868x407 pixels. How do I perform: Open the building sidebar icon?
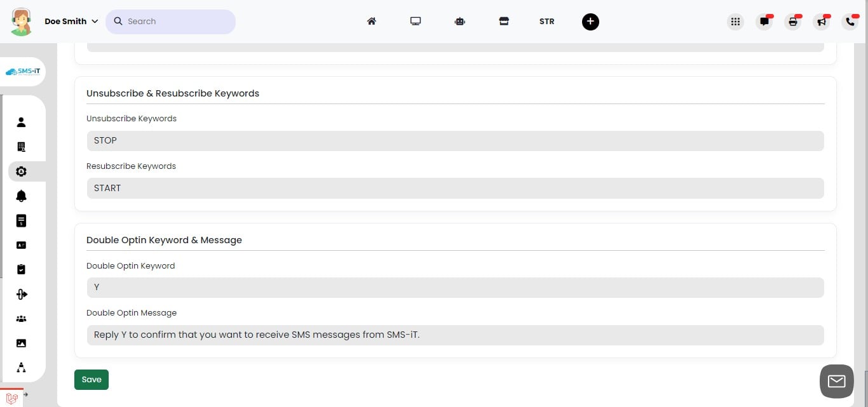point(21,147)
